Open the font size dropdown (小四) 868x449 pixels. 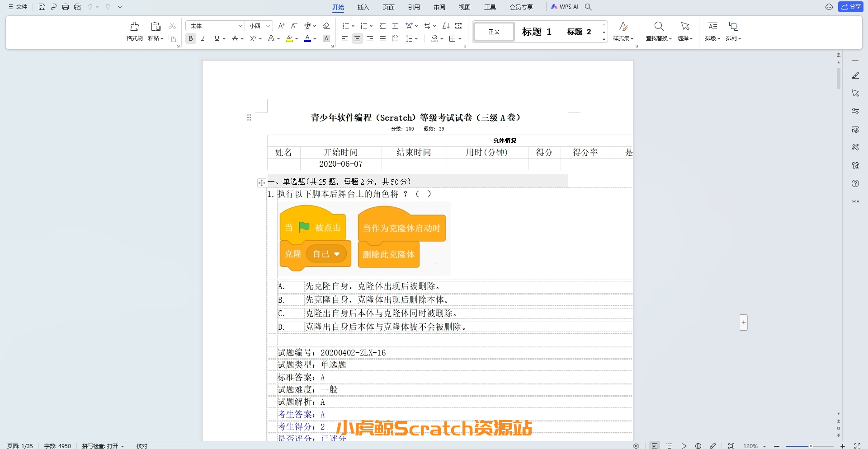click(268, 26)
